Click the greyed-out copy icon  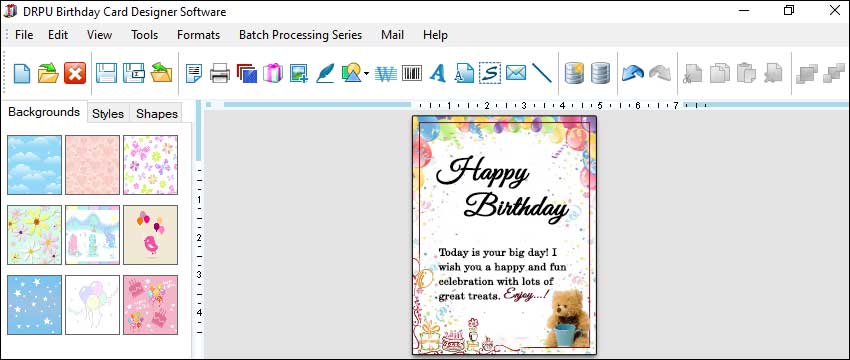click(719, 73)
